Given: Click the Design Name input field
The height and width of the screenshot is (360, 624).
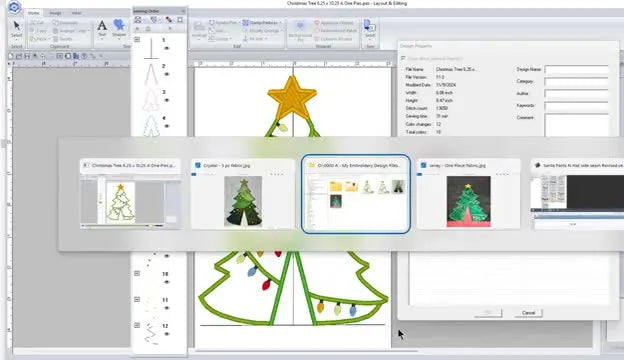Looking at the screenshot, I should pos(576,70).
